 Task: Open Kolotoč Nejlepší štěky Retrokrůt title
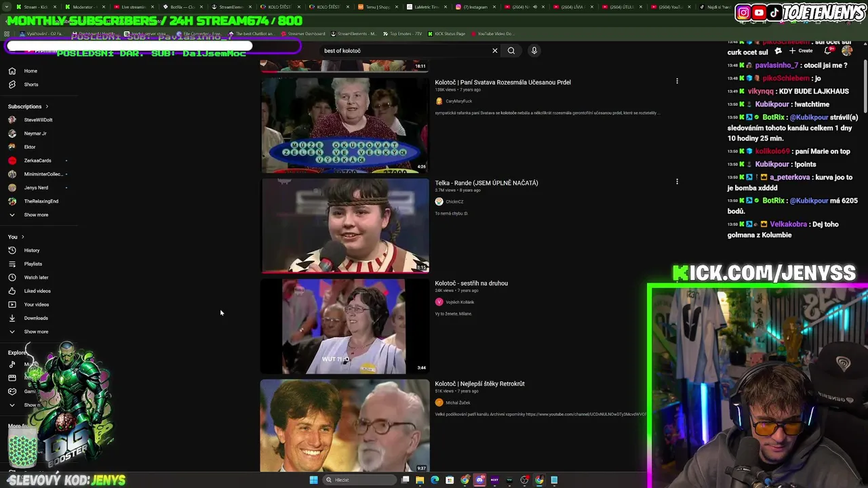click(x=480, y=384)
